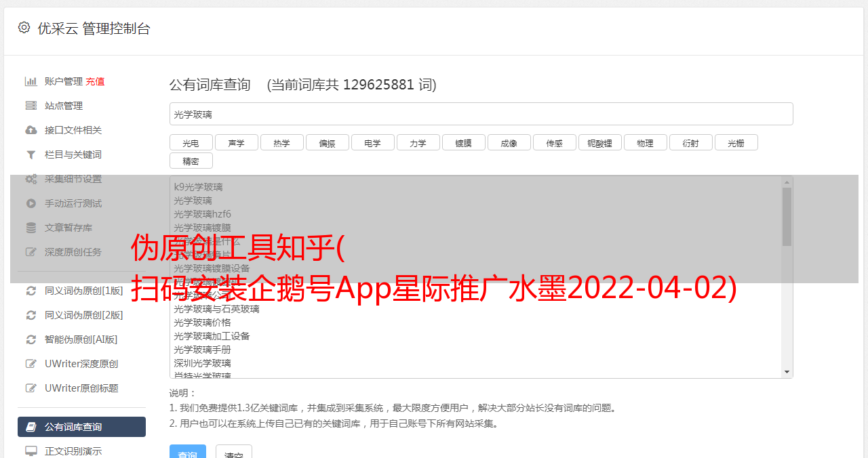Viewport: 868px width, 458px height.
Task: Select the 电学 tag button
Action: [x=372, y=143]
